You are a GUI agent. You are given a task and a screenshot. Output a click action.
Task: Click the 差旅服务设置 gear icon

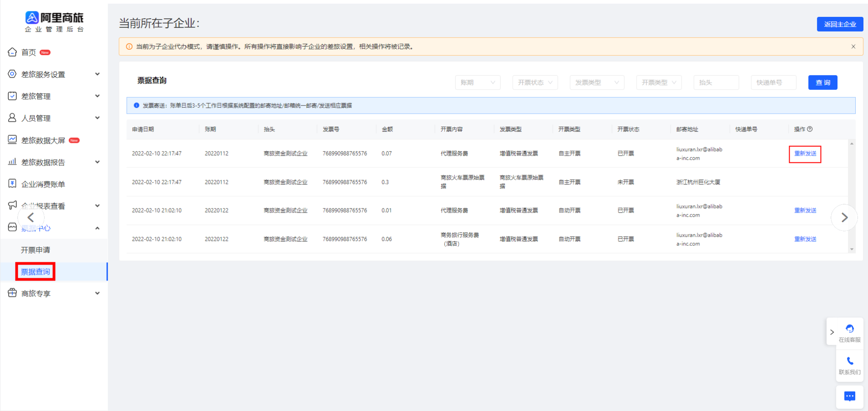(x=12, y=74)
